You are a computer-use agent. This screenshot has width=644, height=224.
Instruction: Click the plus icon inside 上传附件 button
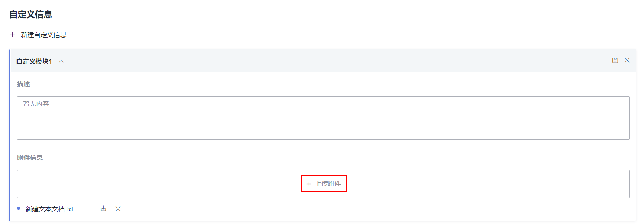click(309, 184)
